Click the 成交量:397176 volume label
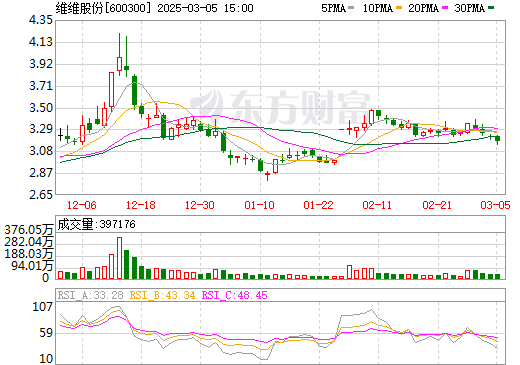 pos(97,224)
